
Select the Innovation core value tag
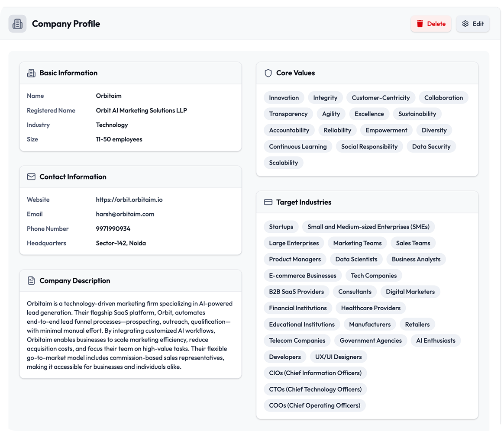[284, 98]
